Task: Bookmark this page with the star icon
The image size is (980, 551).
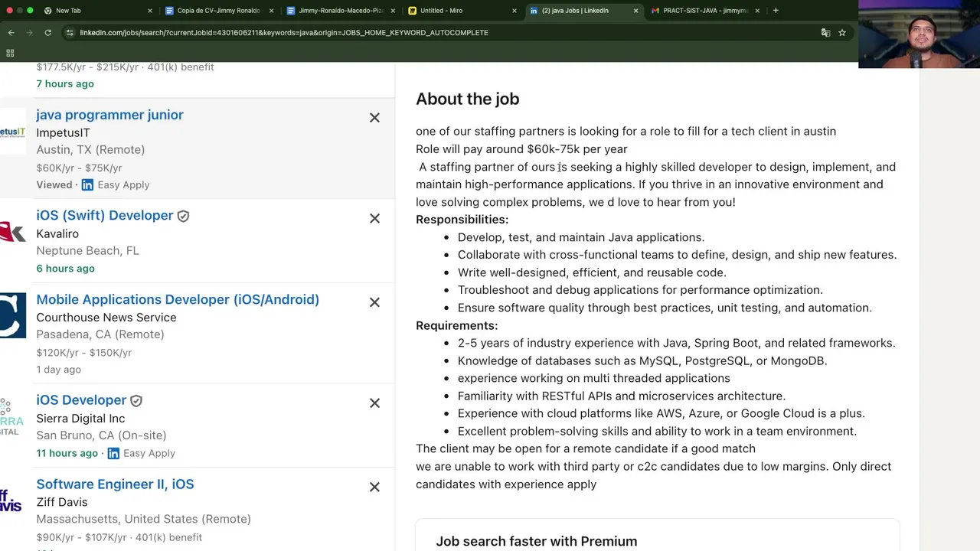Action: 842,33
